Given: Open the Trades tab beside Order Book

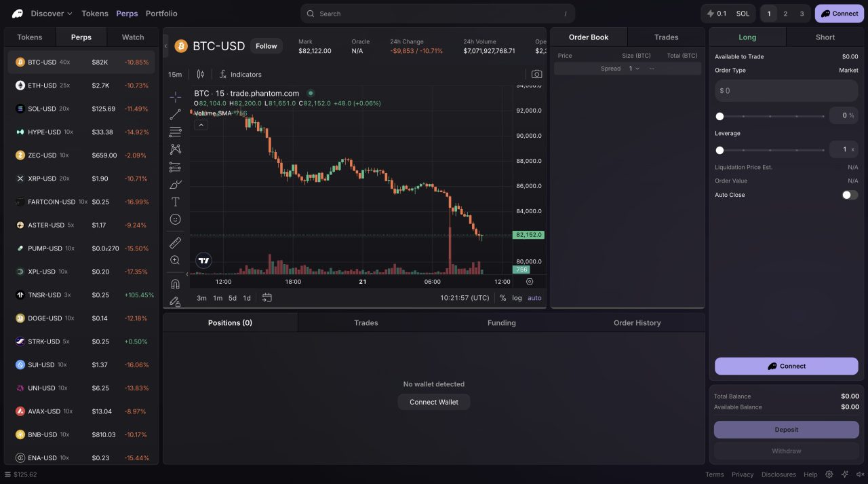Looking at the screenshot, I should pos(666,37).
